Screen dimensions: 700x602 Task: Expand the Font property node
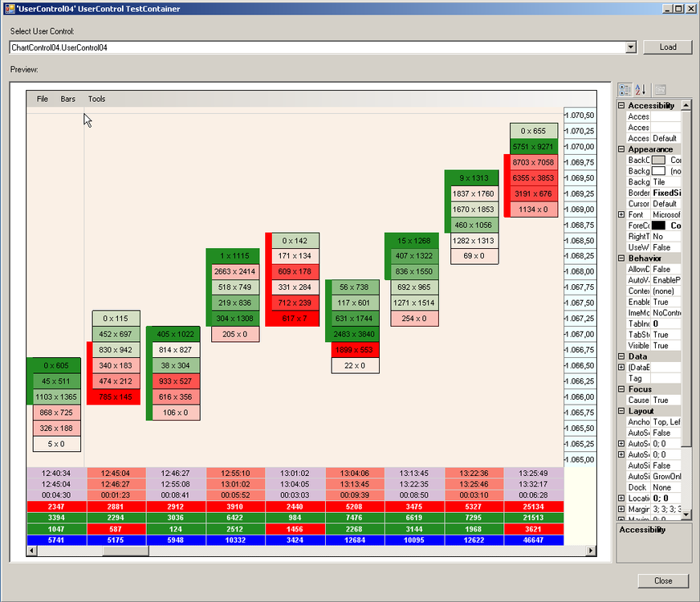coord(621,214)
